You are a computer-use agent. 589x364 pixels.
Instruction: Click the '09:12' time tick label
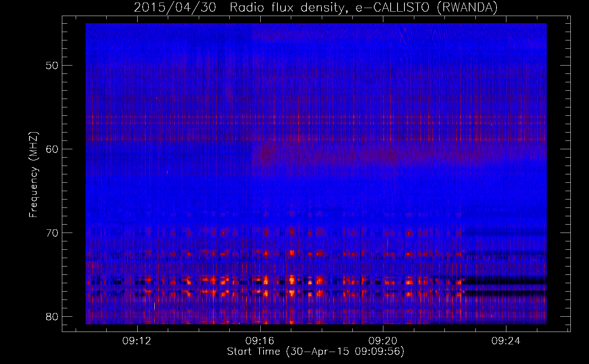[x=137, y=341]
